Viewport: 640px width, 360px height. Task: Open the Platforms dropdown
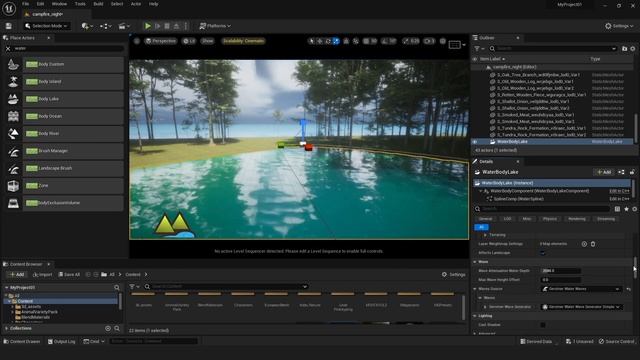(215, 26)
